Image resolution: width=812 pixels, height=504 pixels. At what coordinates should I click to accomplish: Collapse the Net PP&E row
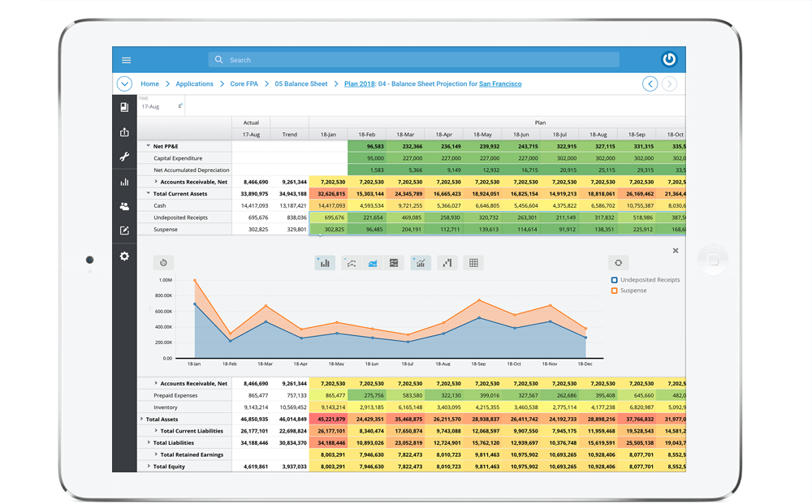[x=148, y=146]
